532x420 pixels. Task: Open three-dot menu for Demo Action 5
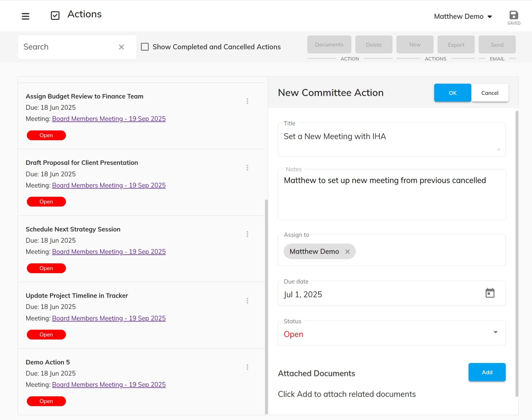247,367
